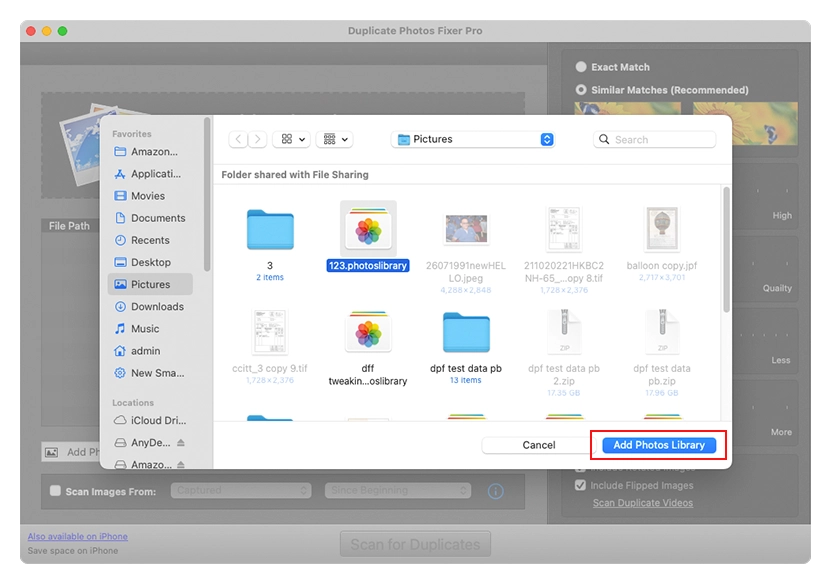Toggle Include Flipped Images checkbox
Image resolution: width=831 pixels, height=584 pixels.
(580, 485)
